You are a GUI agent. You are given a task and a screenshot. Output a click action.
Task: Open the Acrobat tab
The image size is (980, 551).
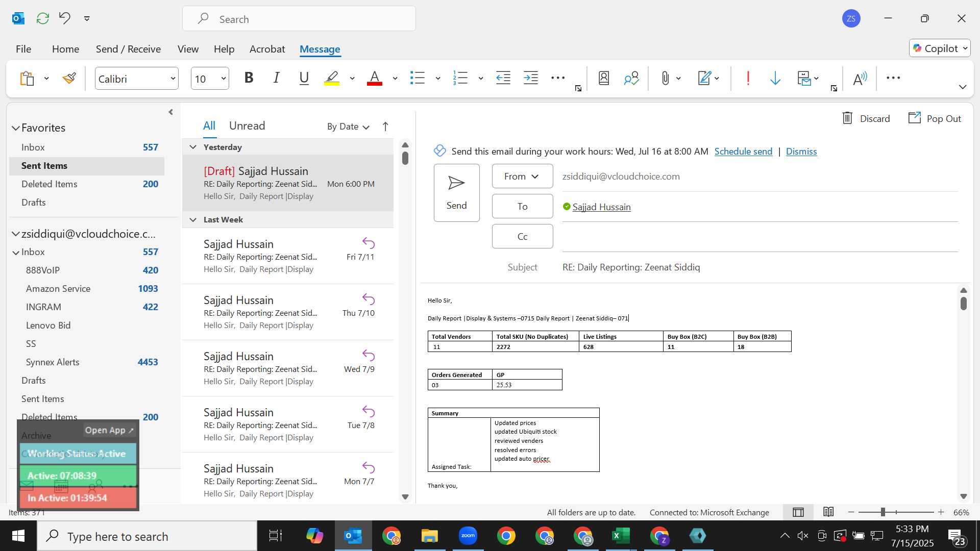pos(267,49)
